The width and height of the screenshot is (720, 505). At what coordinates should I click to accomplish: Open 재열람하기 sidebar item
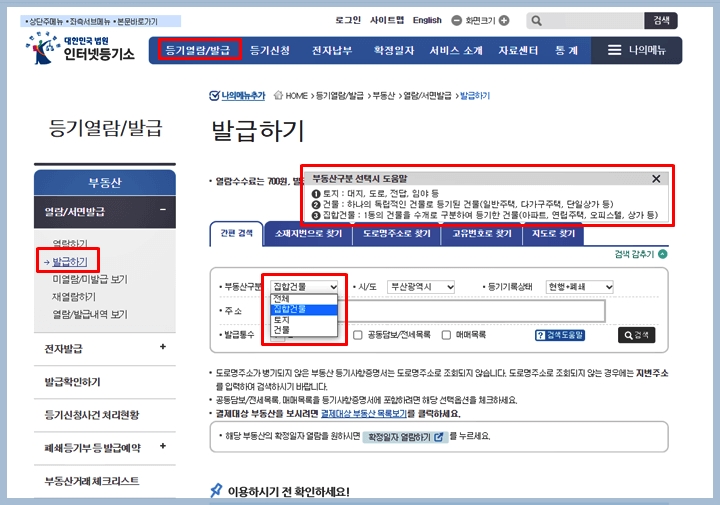(x=74, y=297)
